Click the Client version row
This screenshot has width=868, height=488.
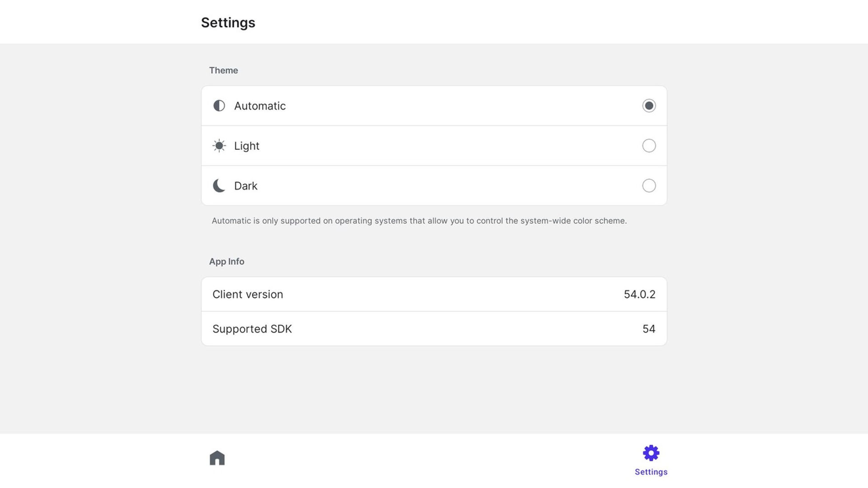pos(434,294)
